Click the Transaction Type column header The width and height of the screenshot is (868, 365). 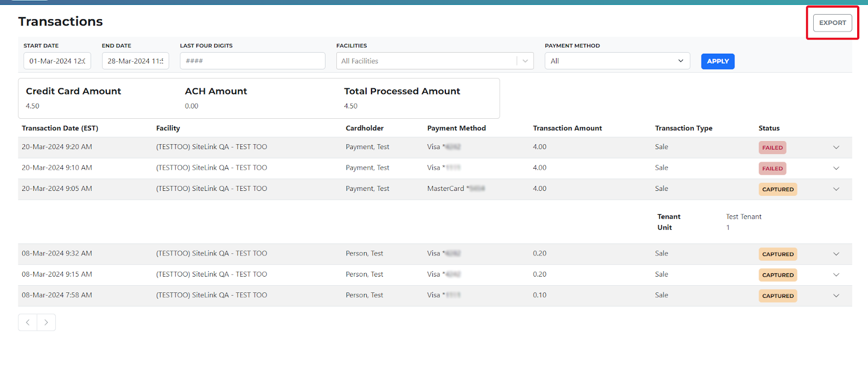(x=684, y=128)
